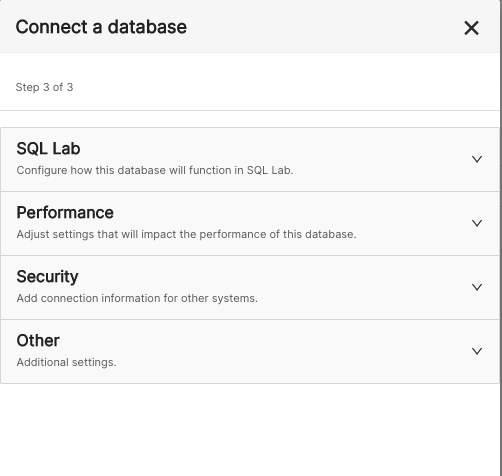Close the Connect a database dialog
This screenshot has width=502, height=476.
pos(471,28)
